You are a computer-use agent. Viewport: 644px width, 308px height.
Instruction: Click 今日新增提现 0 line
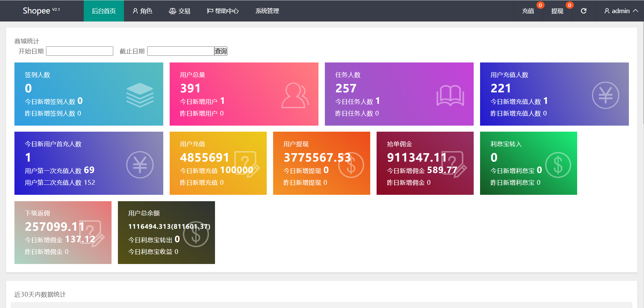(306, 170)
